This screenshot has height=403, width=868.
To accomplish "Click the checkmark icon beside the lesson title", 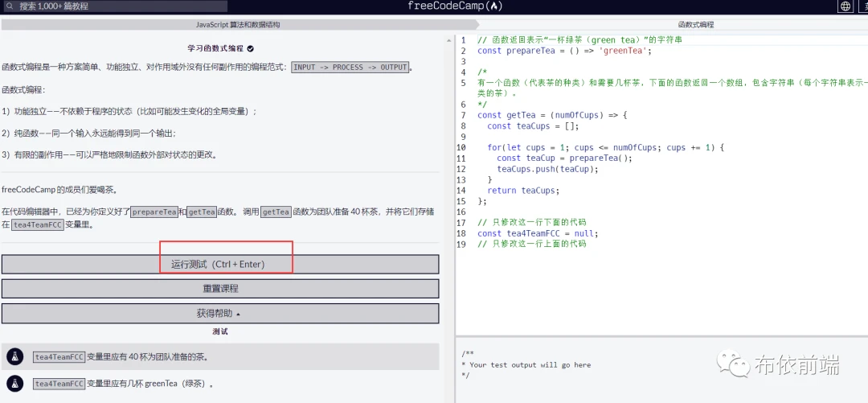I will coord(251,48).
